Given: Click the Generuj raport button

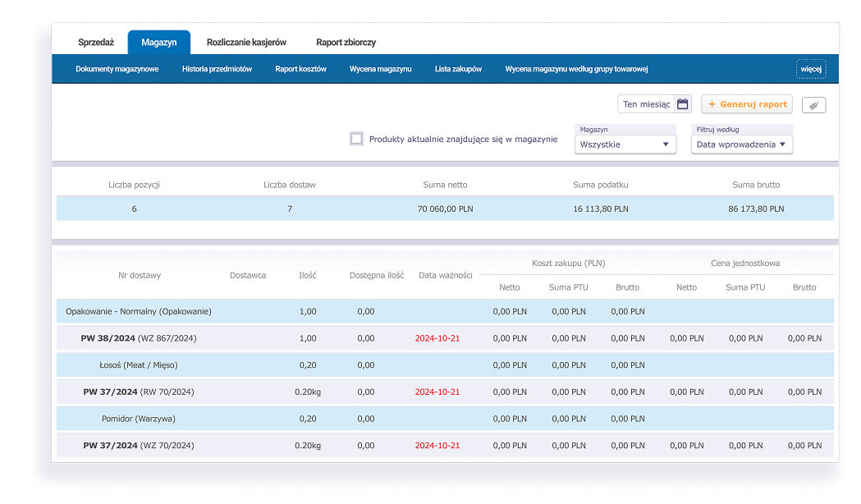Looking at the screenshot, I should point(747,103).
